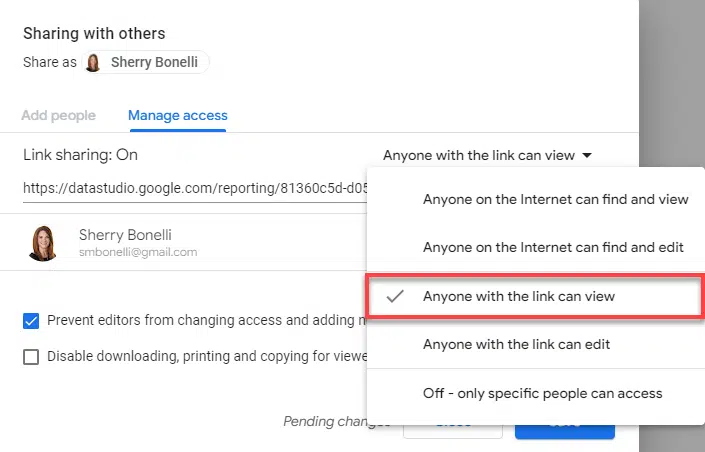This screenshot has width=705, height=452.
Task: Switch to the Add people tab
Action: (x=59, y=115)
